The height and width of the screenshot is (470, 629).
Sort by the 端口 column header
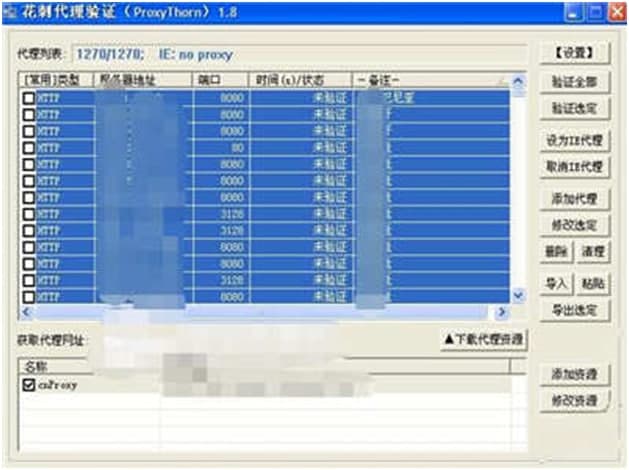click(220, 80)
